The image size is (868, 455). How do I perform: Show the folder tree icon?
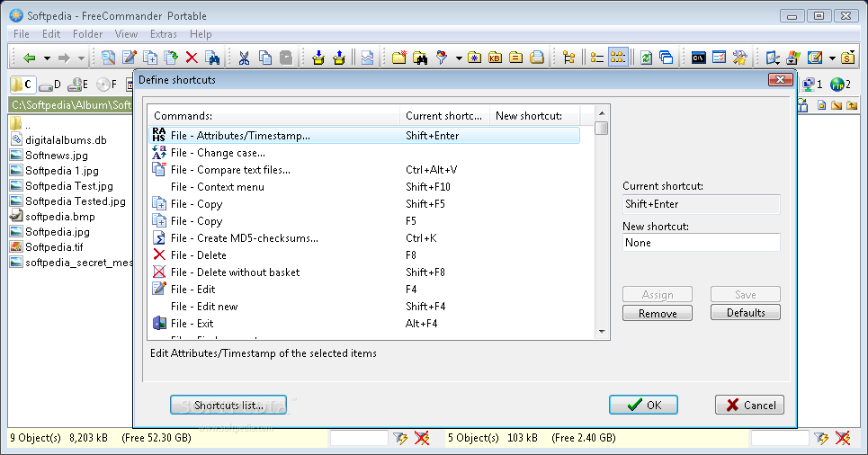click(568, 58)
